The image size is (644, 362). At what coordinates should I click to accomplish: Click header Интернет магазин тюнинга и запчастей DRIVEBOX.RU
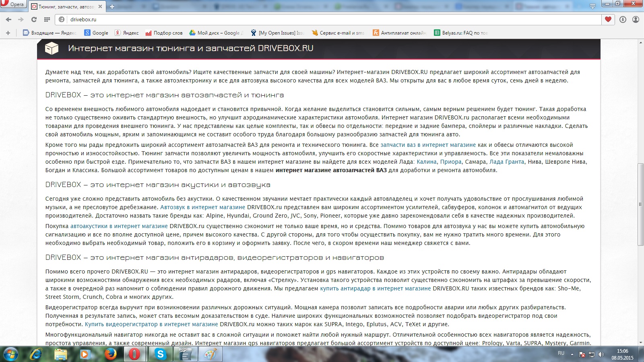pyautogui.click(x=190, y=48)
